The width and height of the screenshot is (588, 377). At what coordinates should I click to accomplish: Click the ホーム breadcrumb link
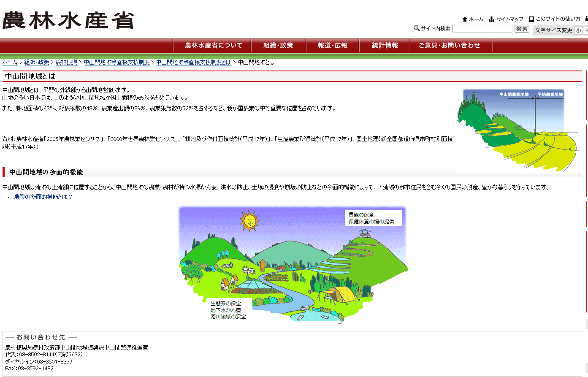pyautogui.click(x=10, y=62)
